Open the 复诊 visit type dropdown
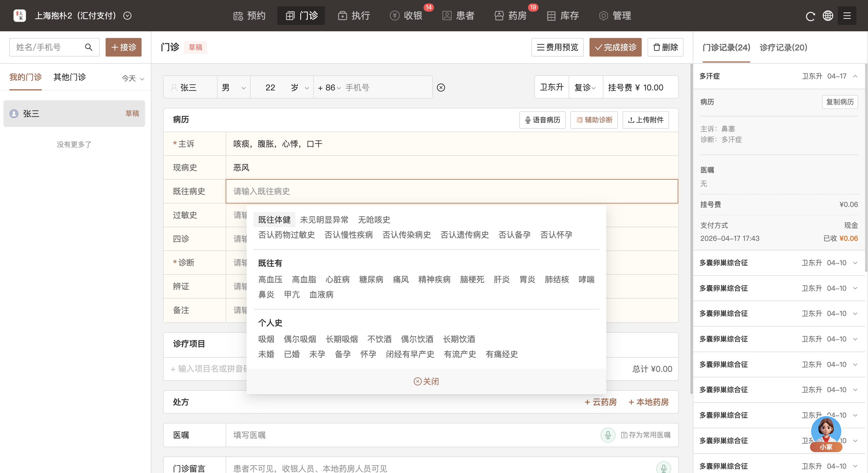 coord(585,88)
